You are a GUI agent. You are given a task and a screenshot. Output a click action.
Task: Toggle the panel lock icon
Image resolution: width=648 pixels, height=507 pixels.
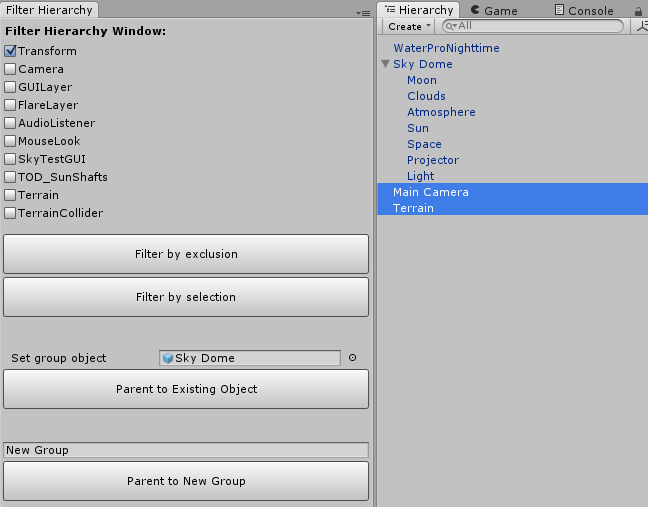point(638,12)
